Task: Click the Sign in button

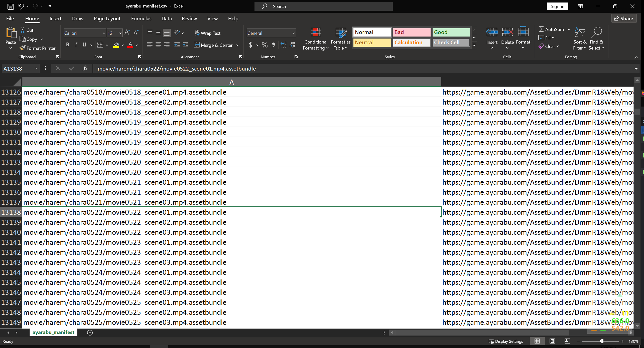Action: coord(557,7)
